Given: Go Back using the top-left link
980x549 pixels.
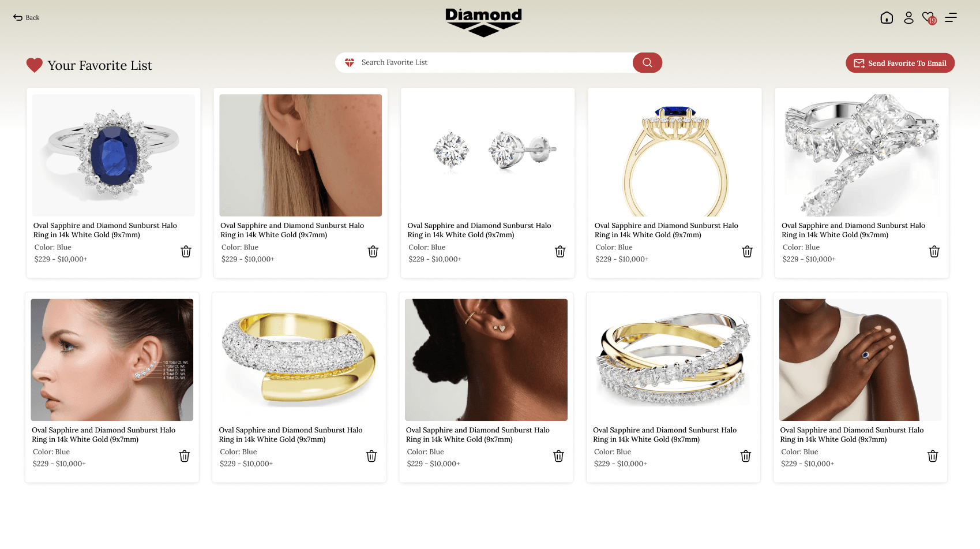Looking at the screenshot, I should click(x=27, y=17).
